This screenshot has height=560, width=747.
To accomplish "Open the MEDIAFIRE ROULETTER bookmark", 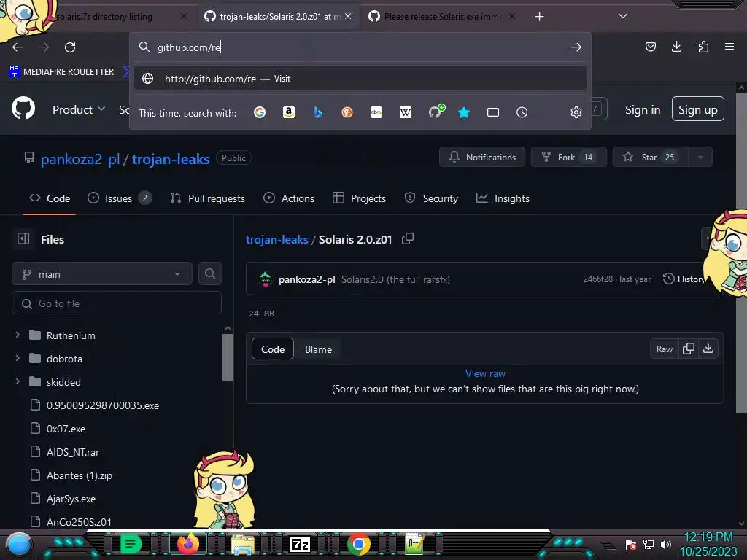I will click(x=61, y=72).
